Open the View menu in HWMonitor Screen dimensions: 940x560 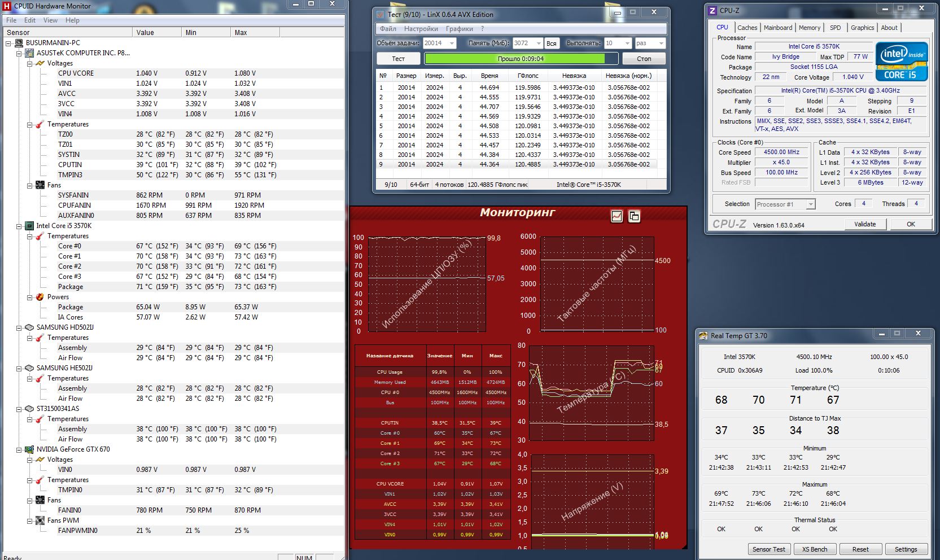pyautogui.click(x=50, y=20)
